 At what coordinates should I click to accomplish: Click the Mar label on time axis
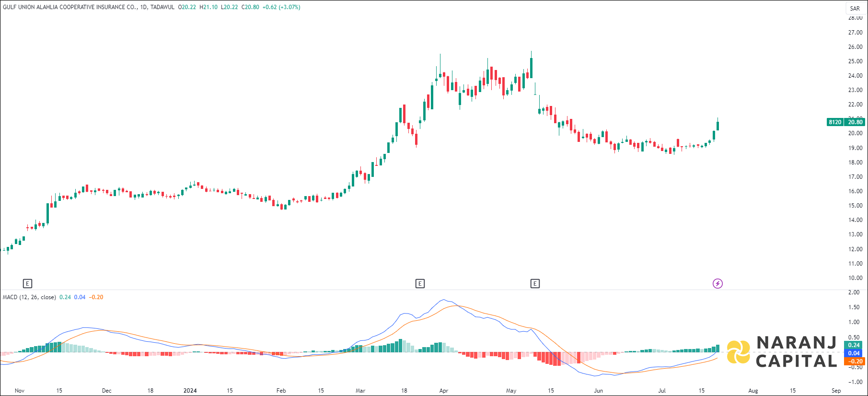click(360, 390)
